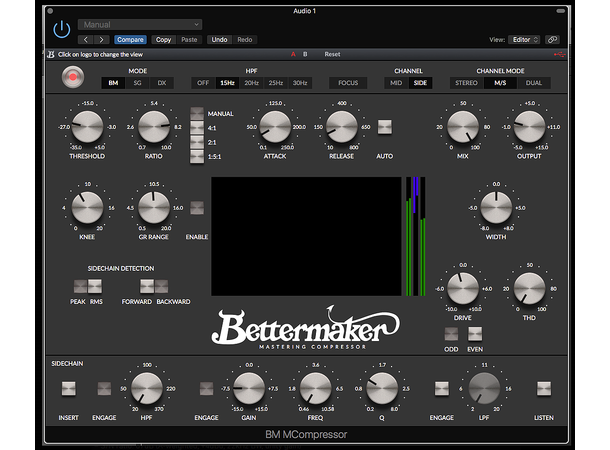This screenshot has width=610, height=450.
Task: Toggle the EVEN harmonics switch
Action: click(475, 334)
